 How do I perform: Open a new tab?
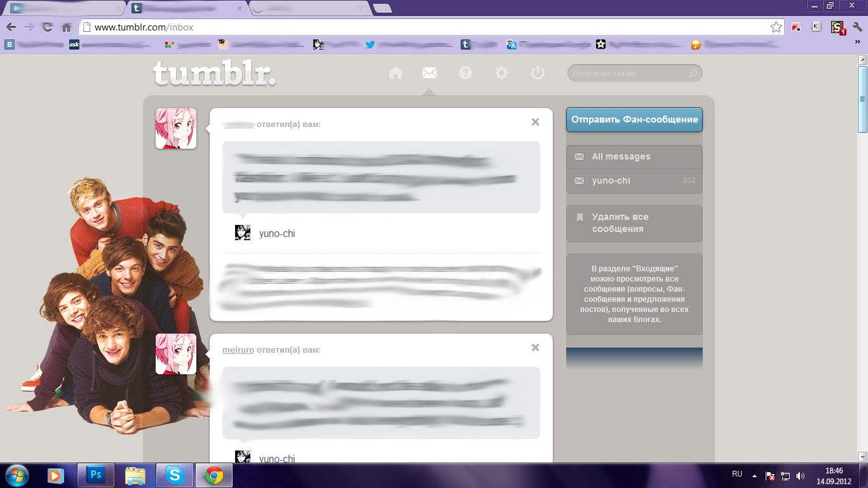coord(382,8)
